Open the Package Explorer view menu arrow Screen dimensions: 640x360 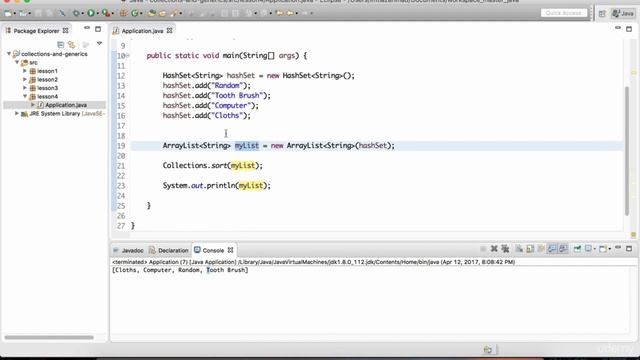tap(99, 43)
